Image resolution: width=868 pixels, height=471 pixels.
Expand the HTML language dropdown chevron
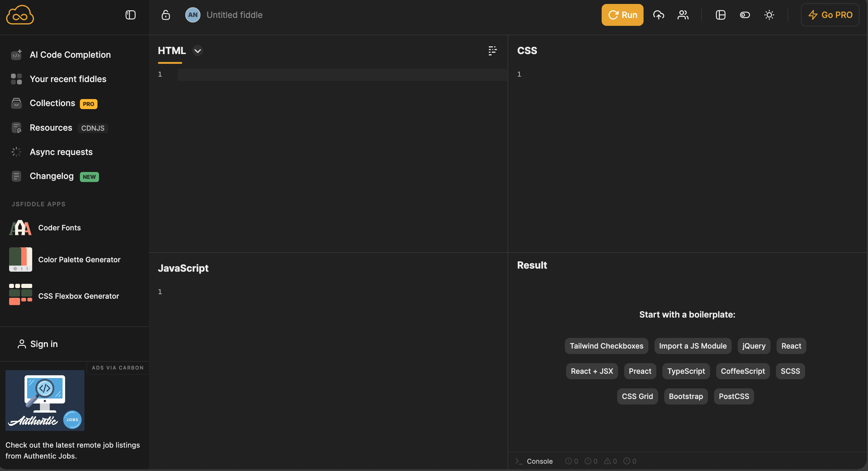[197, 50]
